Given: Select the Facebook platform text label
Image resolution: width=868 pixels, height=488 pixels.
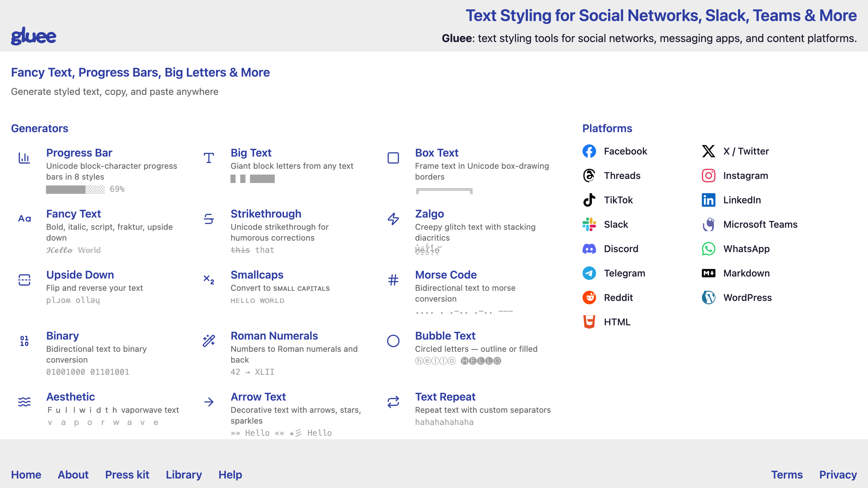Looking at the screenshot, I should 626,151.
